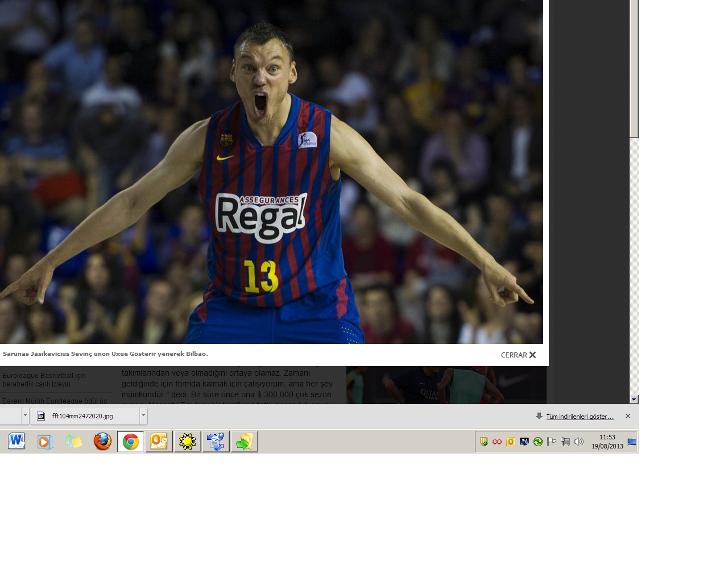Click the green sync icon in the system tray
This screenshot has height=582, width=728.
click(537, 442)
